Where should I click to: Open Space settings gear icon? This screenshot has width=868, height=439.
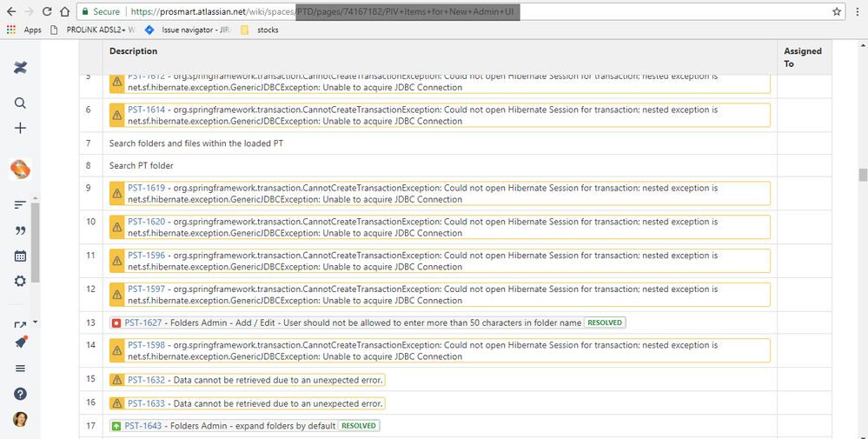tap(21, 282)
